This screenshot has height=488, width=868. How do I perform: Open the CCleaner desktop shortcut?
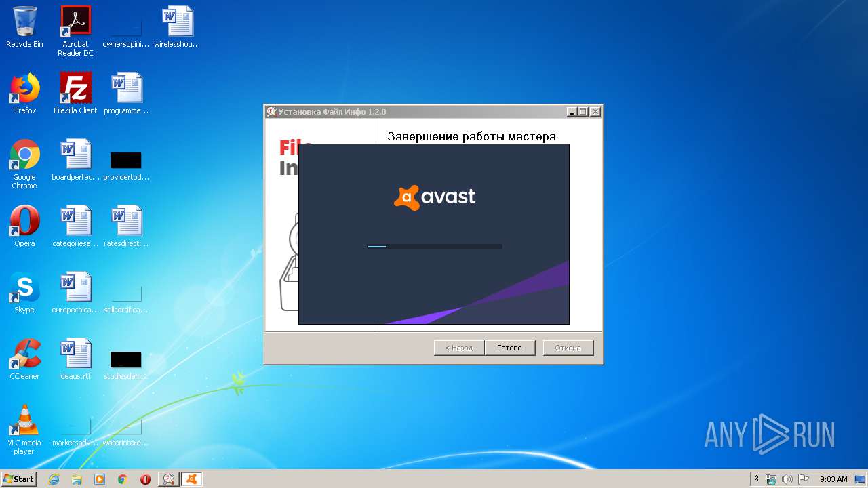tap(24, 359)
